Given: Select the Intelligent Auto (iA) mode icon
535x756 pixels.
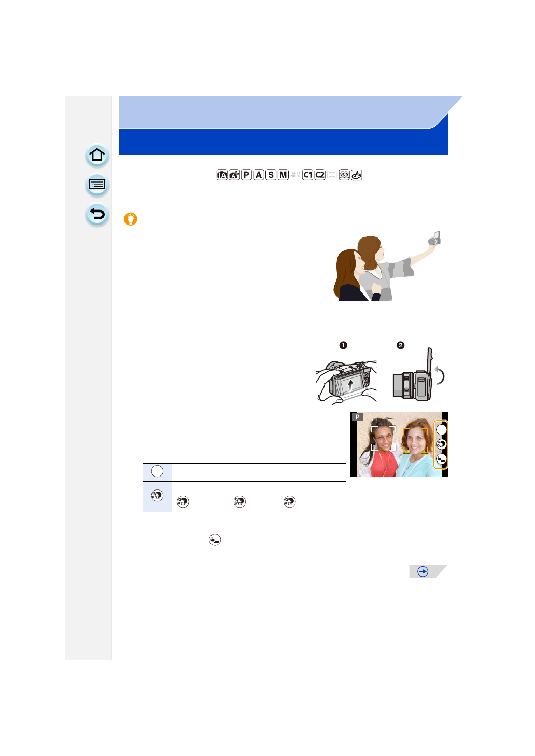Looking at the screenshot, I should (222, 175).
